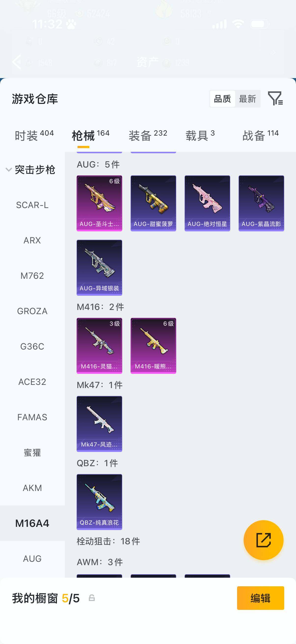The height and width of the screenshot is (644, 296).
Task: Switch sorting to 最新
Action: (x=247, y=99)
